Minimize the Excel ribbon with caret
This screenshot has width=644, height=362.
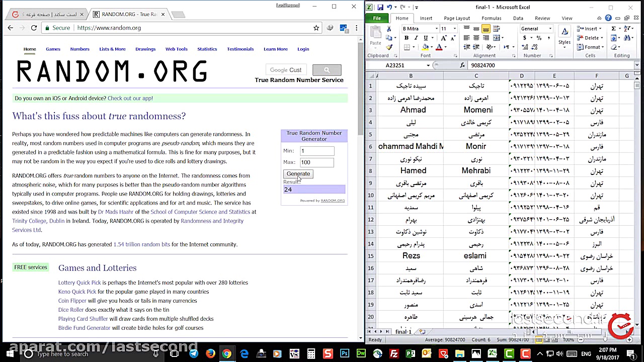[600, 18]
